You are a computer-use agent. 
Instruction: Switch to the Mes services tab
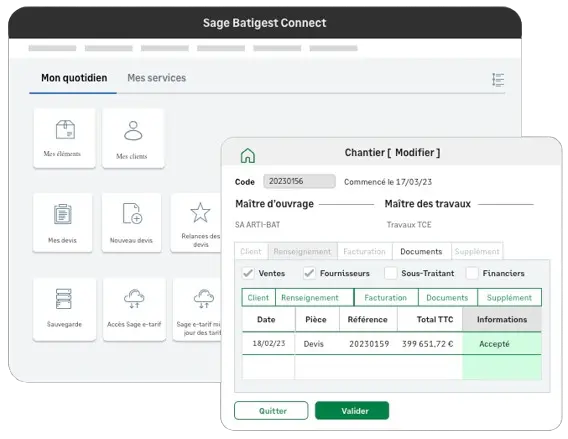click(156, 78)
